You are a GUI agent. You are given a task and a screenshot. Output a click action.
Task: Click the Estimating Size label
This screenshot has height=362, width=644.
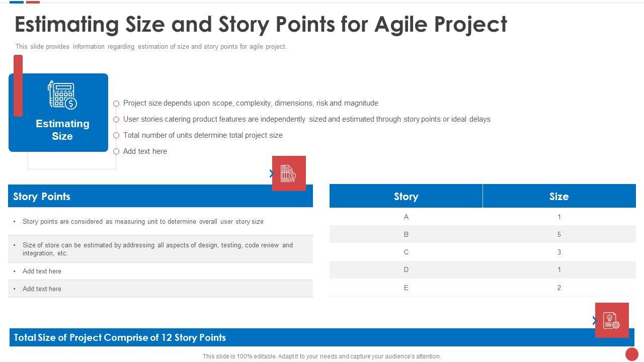(62, 130)
